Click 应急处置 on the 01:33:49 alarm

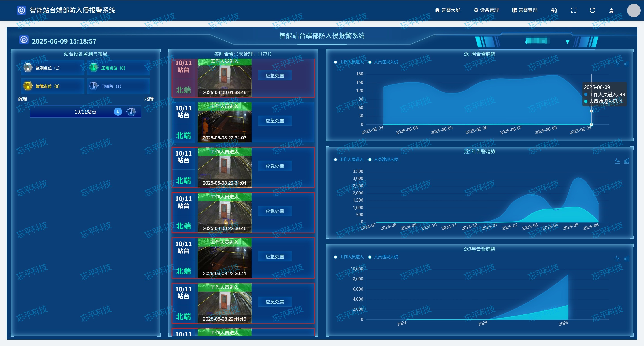tap(275, 75)
